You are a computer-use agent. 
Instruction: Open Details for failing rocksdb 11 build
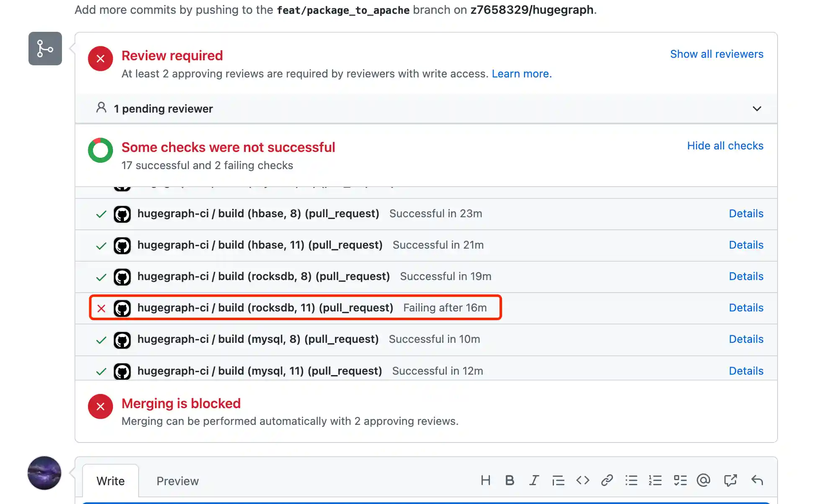(746, 308)
